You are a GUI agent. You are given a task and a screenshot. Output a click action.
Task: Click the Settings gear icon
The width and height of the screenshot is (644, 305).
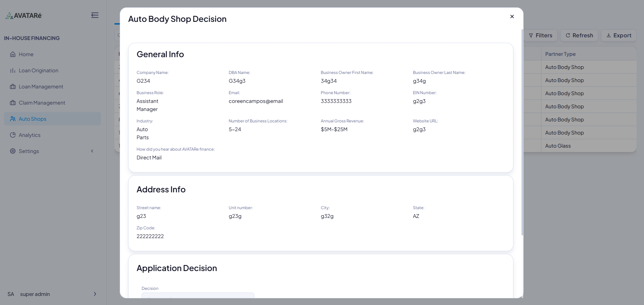click(12, 151)
